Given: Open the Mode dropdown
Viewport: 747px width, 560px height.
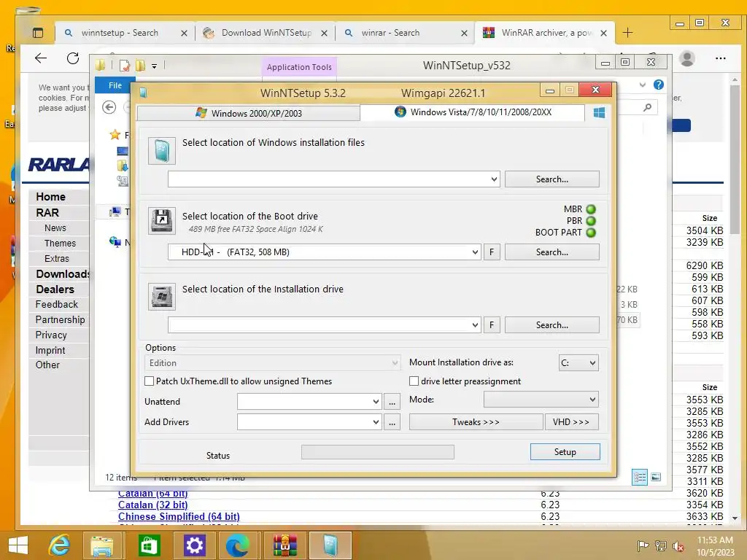Looking at the screenshot, I should pyautogui.click(x=541, y=400).
